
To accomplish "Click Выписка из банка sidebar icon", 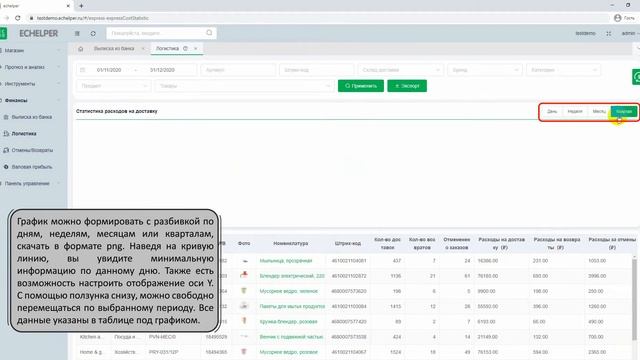I will click(x=6, y=117).
